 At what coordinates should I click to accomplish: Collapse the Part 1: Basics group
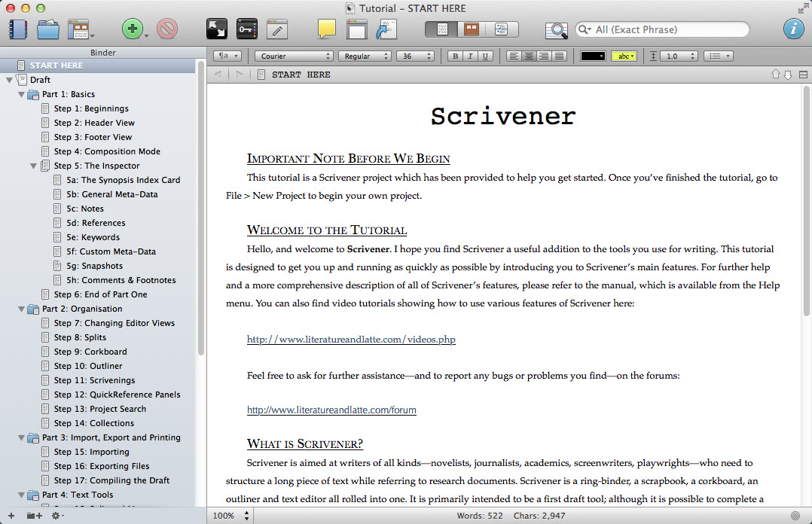(x=21, y=93)
